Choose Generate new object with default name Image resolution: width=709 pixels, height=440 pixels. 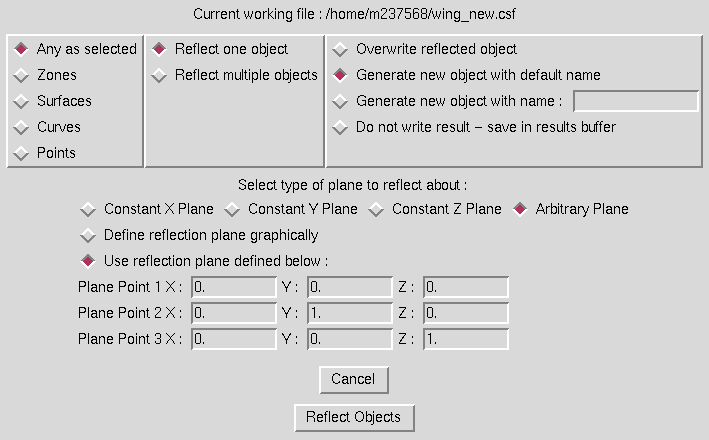[340, 75]
